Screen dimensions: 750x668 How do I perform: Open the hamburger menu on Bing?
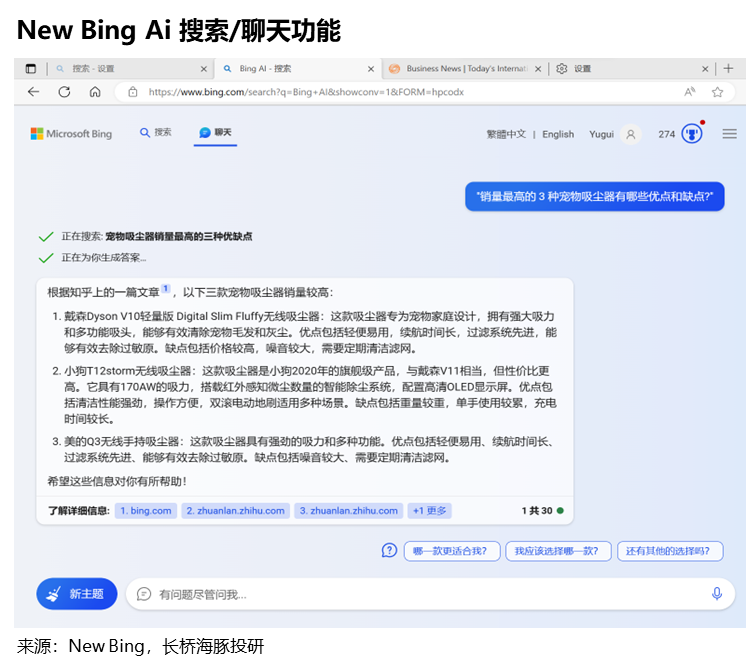click(729, 134)
